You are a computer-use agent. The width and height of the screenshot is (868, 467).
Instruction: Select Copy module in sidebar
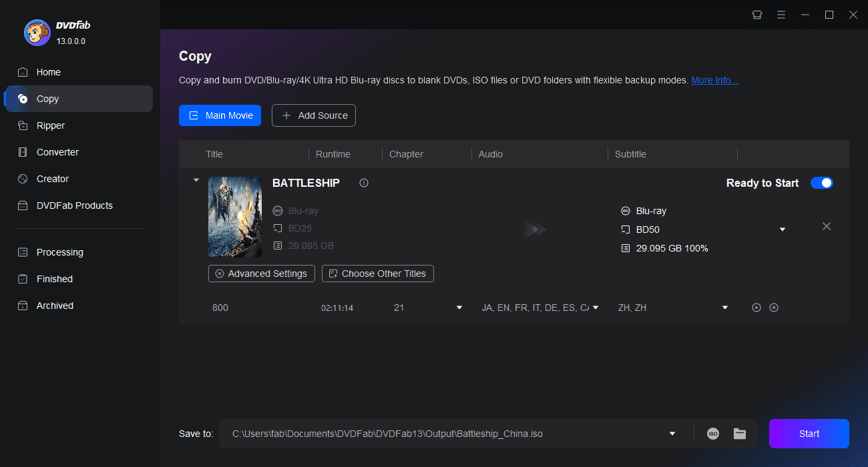79,99
